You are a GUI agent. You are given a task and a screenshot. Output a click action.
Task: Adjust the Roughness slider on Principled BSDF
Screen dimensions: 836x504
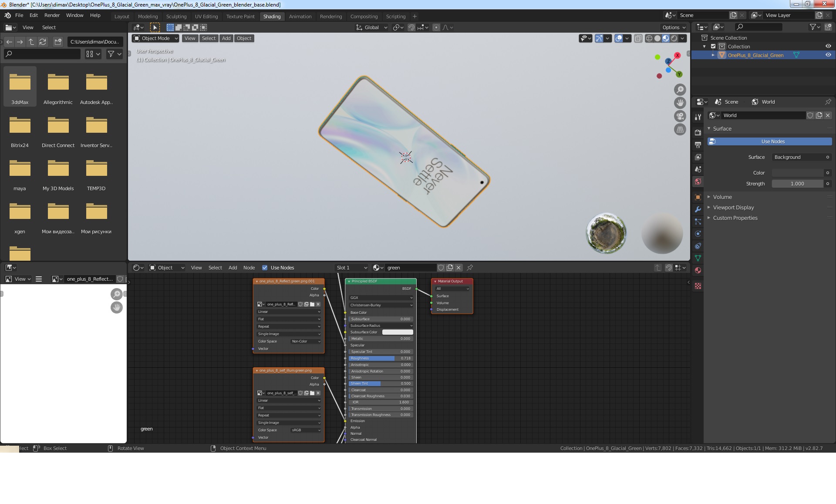tap(381, 358)
